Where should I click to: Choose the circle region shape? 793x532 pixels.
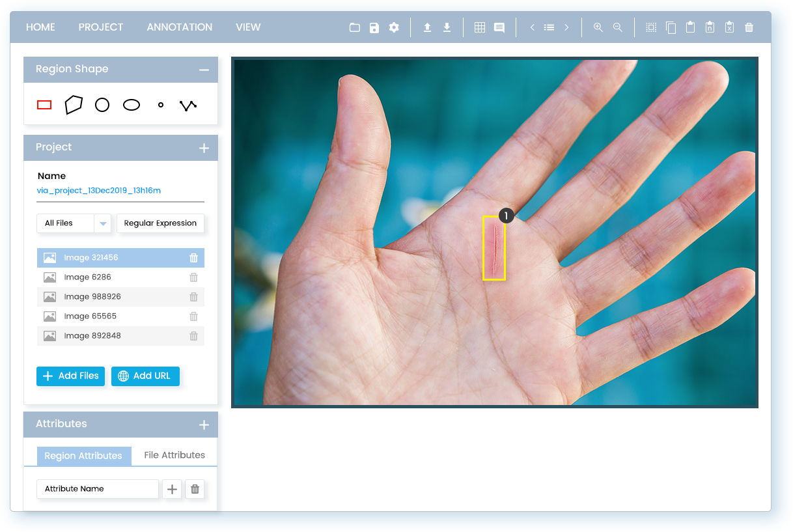point(102,105)
